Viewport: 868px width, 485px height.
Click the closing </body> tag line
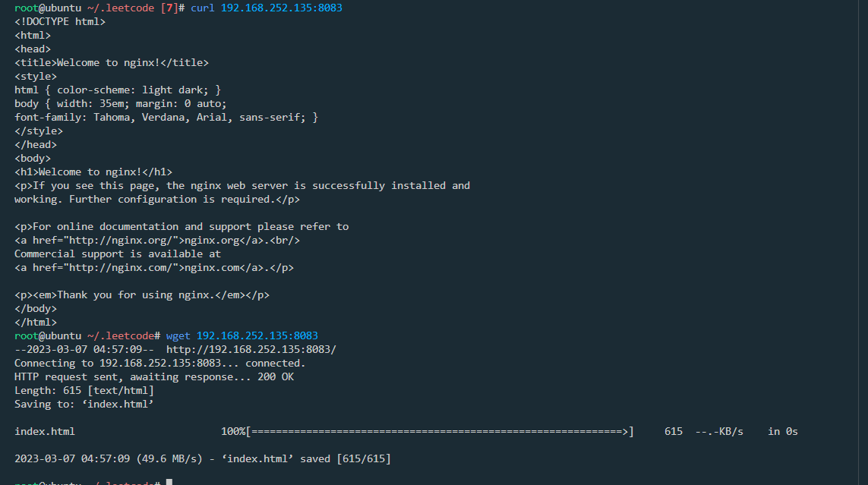pos(36,309)
